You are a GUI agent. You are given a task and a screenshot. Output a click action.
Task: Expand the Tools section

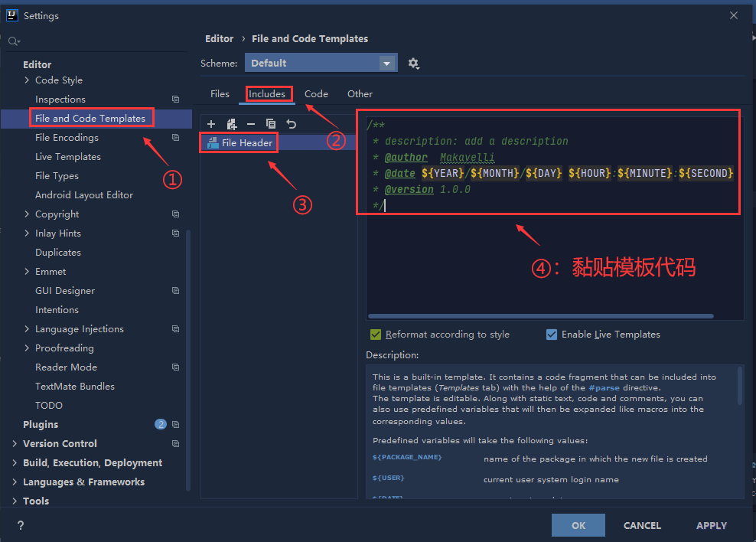[x=15, y=501]
